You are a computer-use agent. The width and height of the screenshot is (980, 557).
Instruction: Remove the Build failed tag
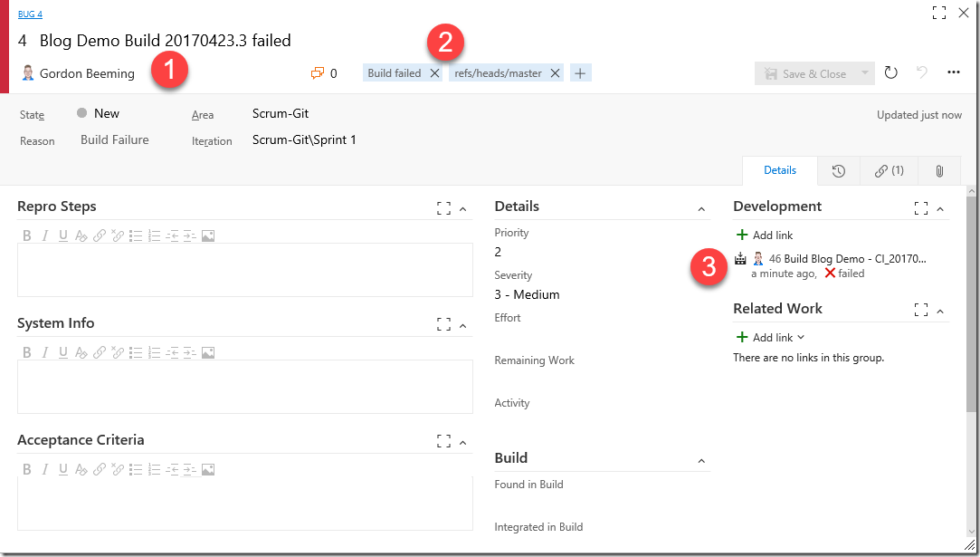(x=434, y=73)
